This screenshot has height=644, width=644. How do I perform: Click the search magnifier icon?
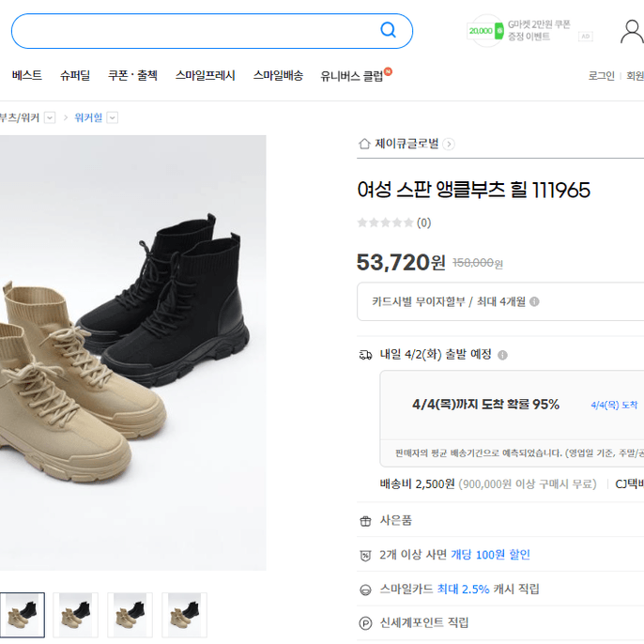388,30
